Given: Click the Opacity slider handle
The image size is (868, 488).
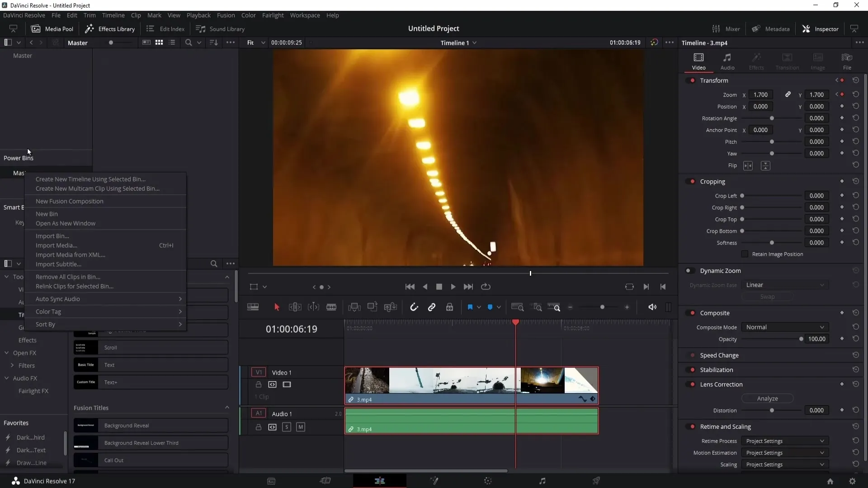Looking at the screenshot, I should 801,339.
